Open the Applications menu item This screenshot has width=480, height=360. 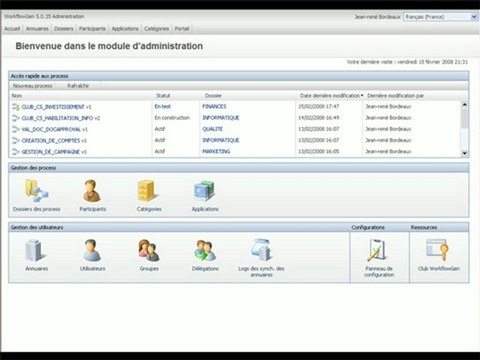125,29
